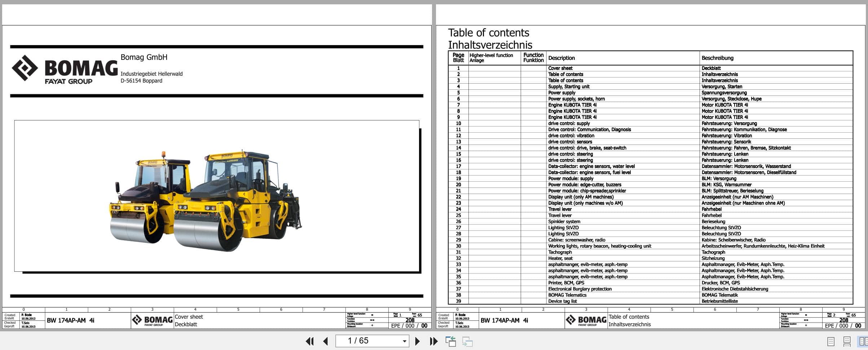Click 'Power module: edge-cutter, buzzers' row
Image resolution: width=868 pixels, height=350 pixels.
click(585, 185)
